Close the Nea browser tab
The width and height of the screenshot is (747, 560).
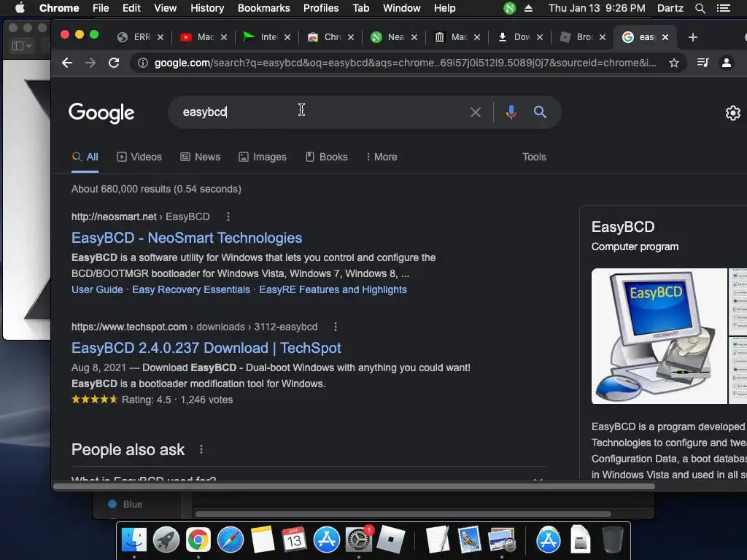414,37
